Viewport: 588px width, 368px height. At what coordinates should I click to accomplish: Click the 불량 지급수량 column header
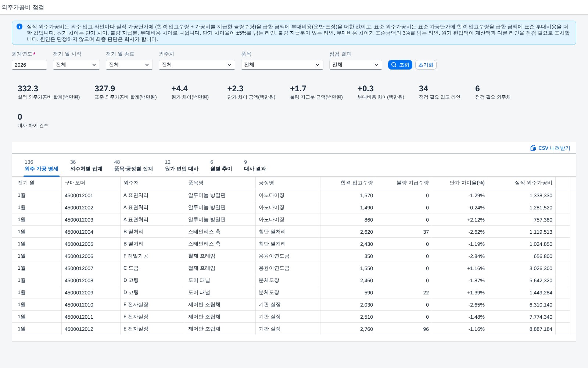tap(404, 183)
